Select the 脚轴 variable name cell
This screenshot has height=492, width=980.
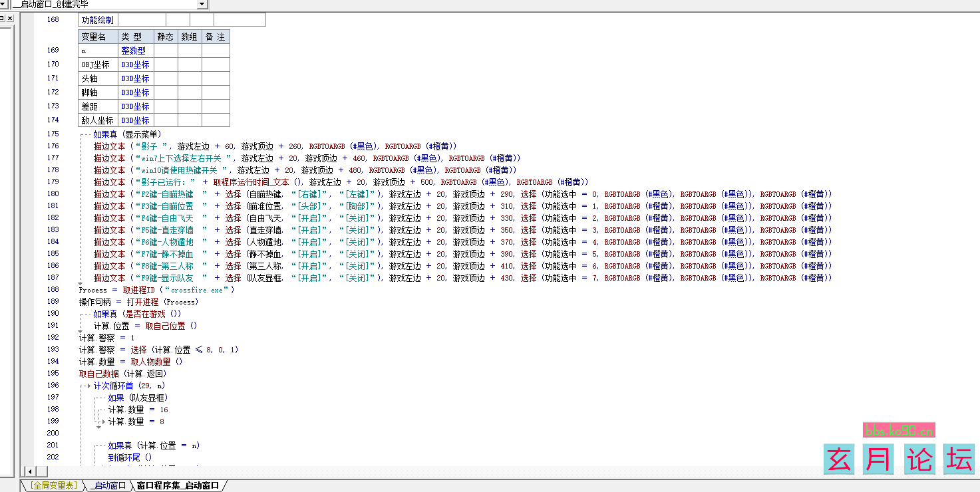tap(98, 92)
